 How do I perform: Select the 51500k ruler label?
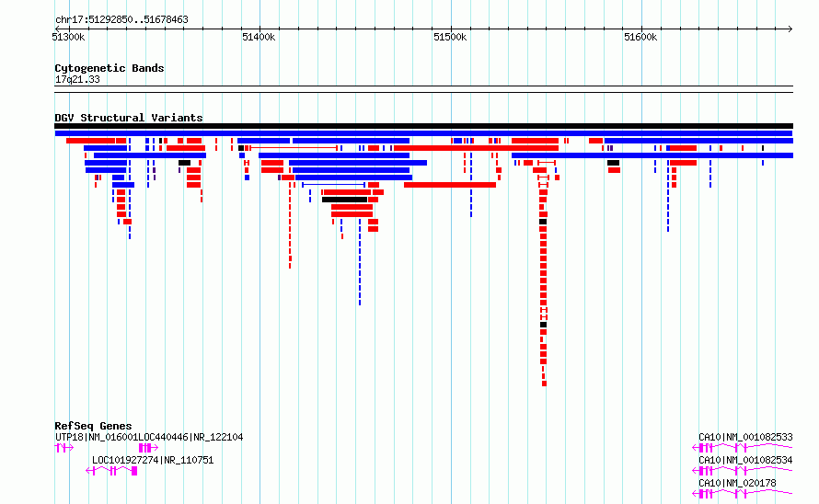click(450, 37)
